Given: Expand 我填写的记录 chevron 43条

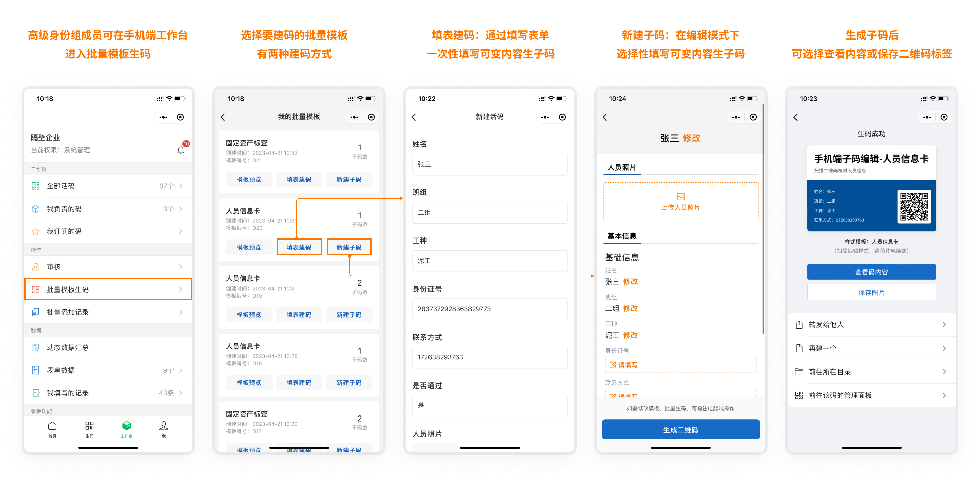Looking at the screenshot, I should pyautogui.click(x=181, y=393).
